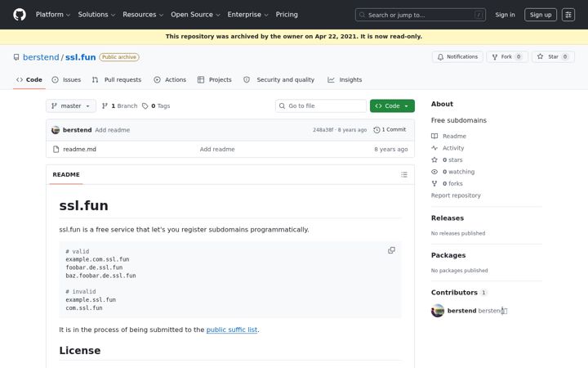The height and width of the screenshot is (368, 588).
Task: Open berstend owner profile link
Action: [41, 57]
